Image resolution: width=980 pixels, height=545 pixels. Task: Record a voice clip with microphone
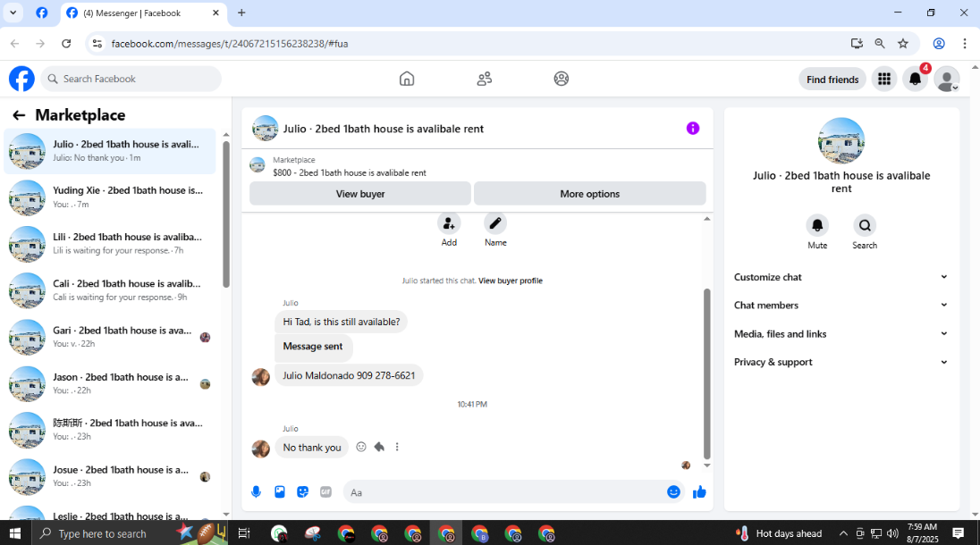[x=257, y=492]
